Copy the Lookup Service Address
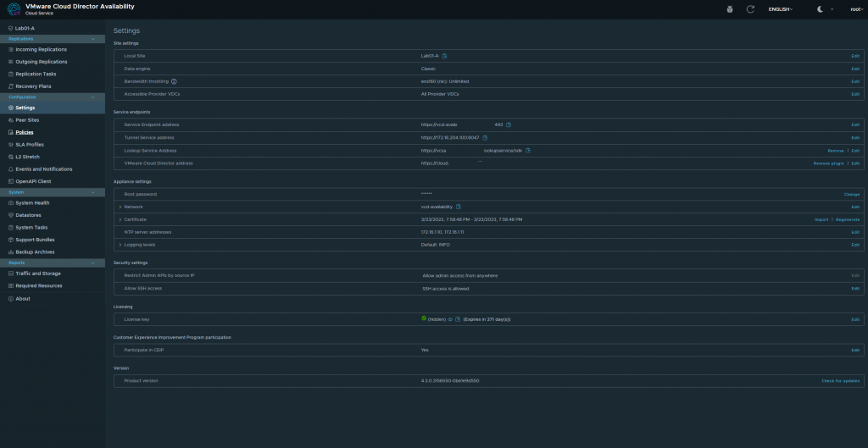This screenshot has width=868, height=448. [x=527, y=151]
